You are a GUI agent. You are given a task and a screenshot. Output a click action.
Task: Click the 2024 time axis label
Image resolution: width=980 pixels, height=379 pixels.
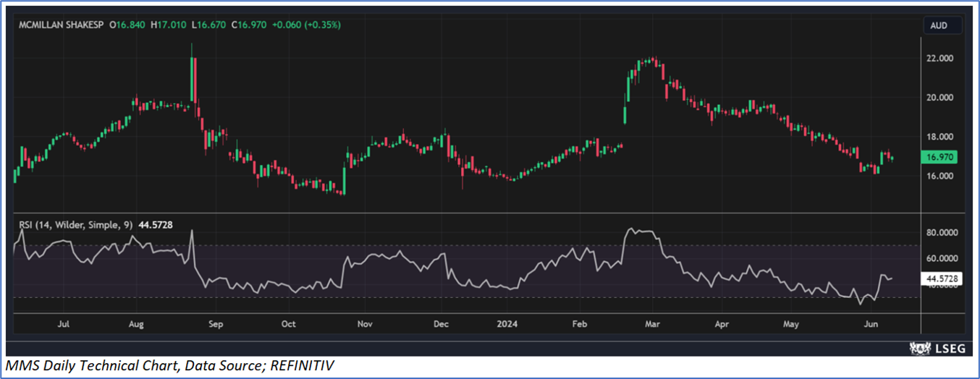(x=507, y=325)
